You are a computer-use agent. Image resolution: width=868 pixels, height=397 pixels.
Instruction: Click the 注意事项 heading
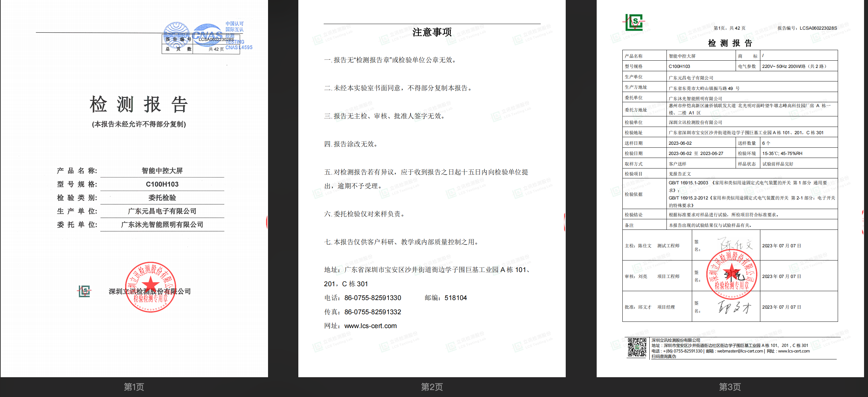coord(432,32)
